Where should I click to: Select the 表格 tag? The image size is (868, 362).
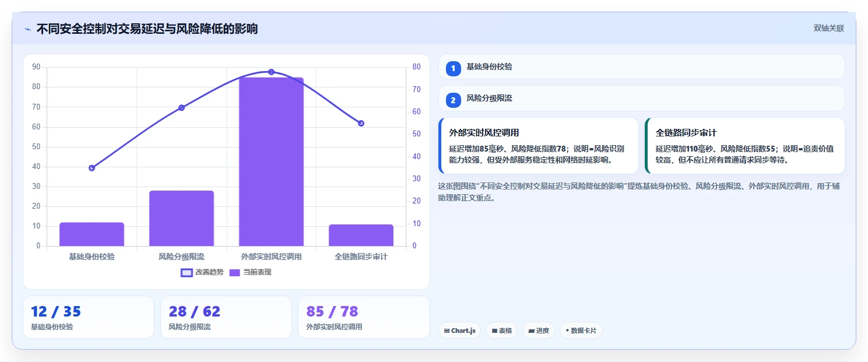(501, 331)
